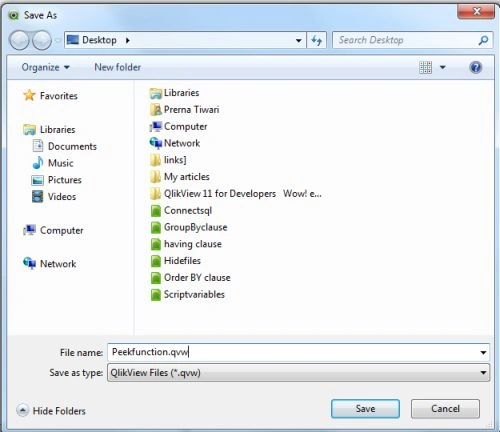Select the Hidefiles QlikView file icon
This screenshot has width=500, height=432.
point(156,261)
